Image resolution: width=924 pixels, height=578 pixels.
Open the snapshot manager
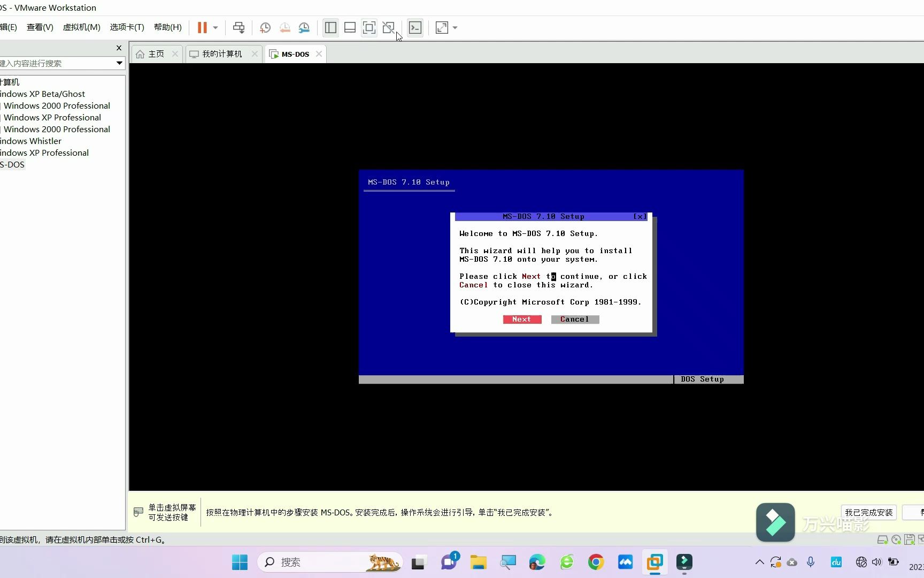click(304, 27)
